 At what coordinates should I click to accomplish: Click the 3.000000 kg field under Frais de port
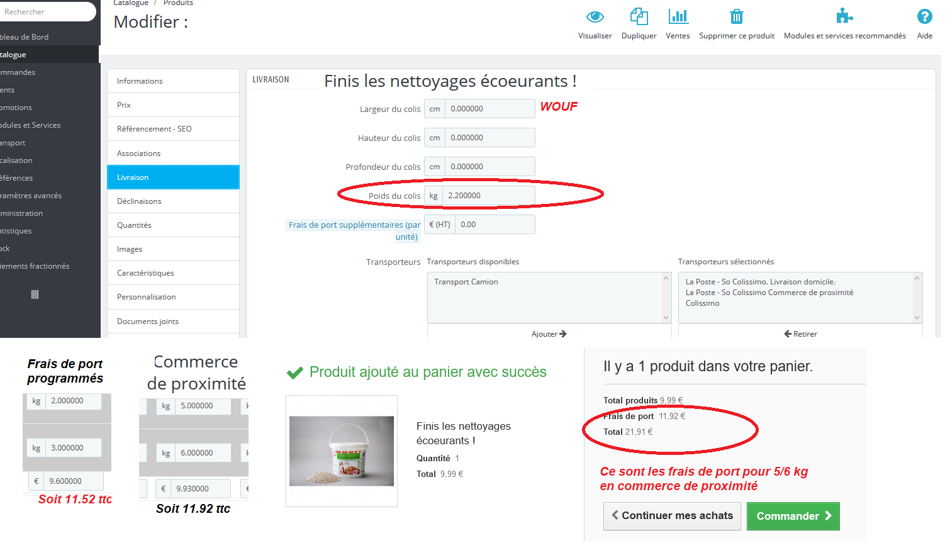point(74,448)
